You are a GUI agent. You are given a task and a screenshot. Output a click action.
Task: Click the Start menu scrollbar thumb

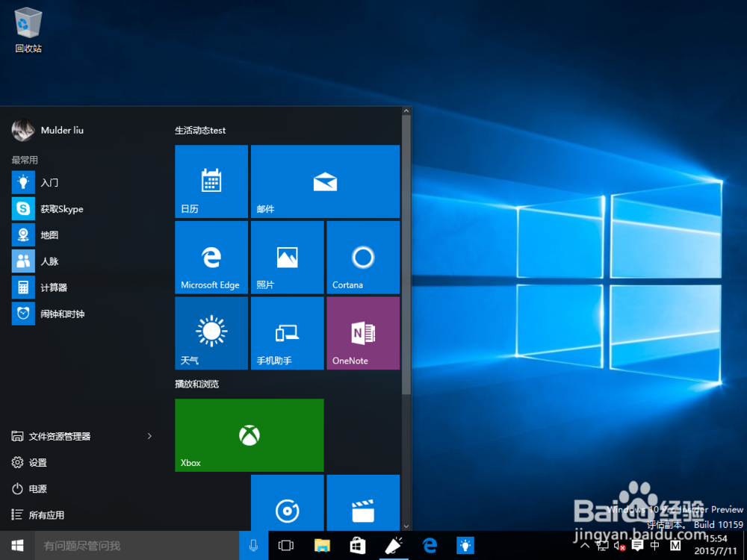pos(406,255)
